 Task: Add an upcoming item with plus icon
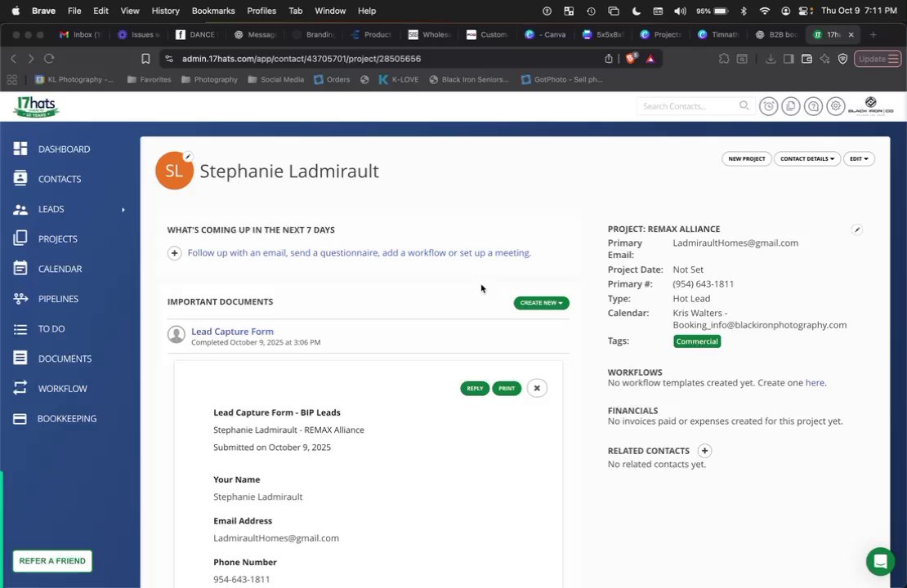click(174, 252)
